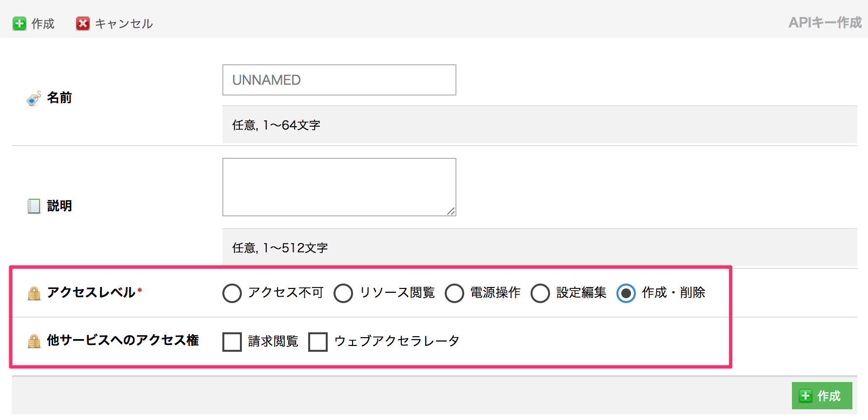
Task: Click the green 作成 button at bottom right
Action: 822,396
